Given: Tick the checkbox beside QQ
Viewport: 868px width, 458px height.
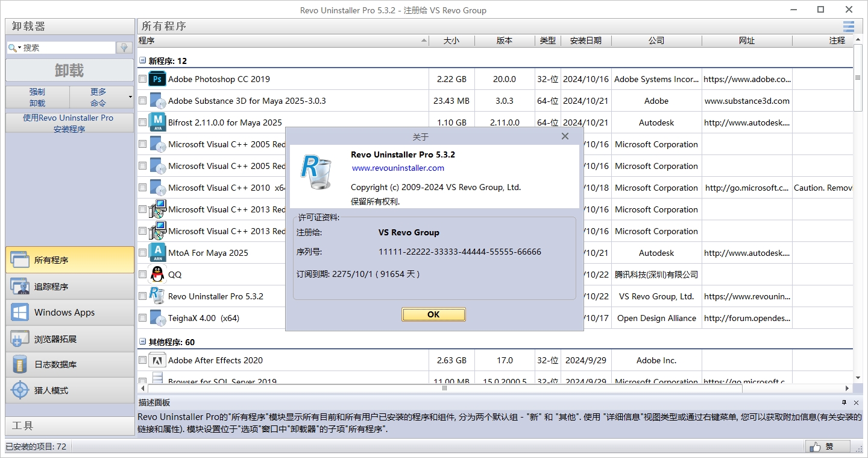Looking at the screenshot, I should point(142,275).
